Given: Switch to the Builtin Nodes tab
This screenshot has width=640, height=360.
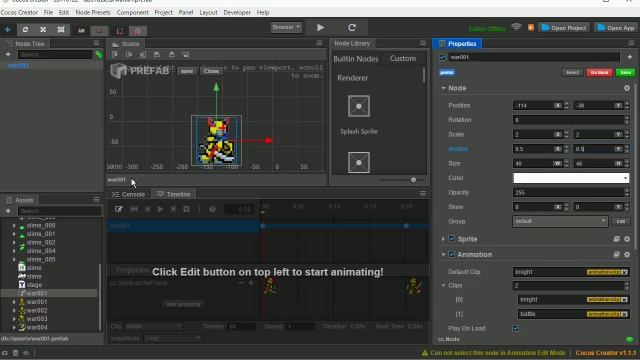Looking at the screenshot, I should pos(356,59).
